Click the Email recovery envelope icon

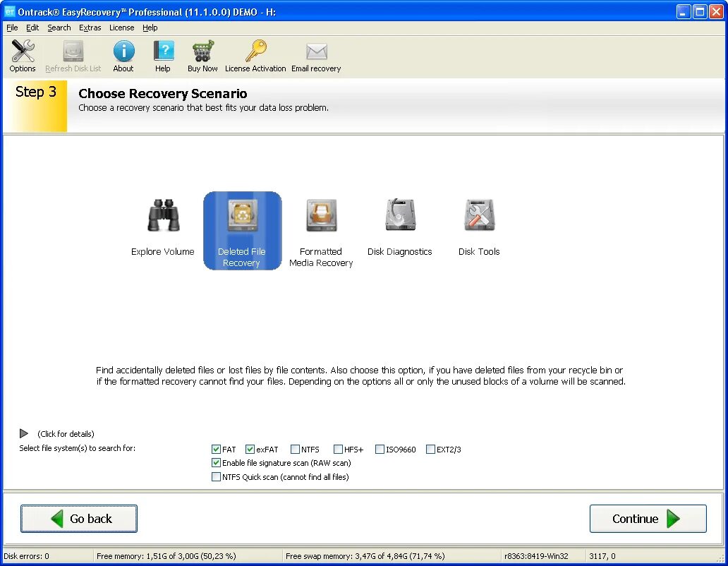click(x=316, y=56)
